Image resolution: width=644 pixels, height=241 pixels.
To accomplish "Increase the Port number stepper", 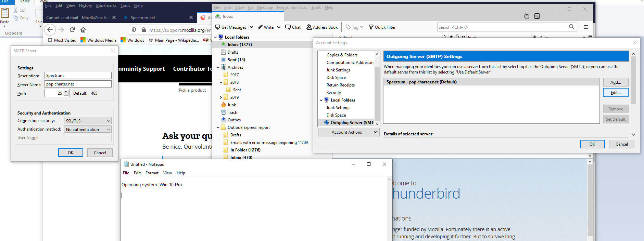I will (66, 91).
